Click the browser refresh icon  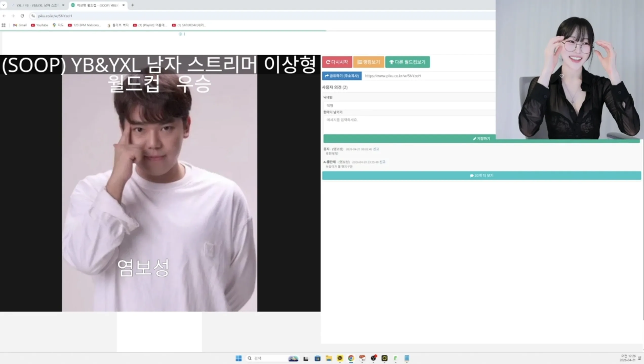[x=22, y=16]
